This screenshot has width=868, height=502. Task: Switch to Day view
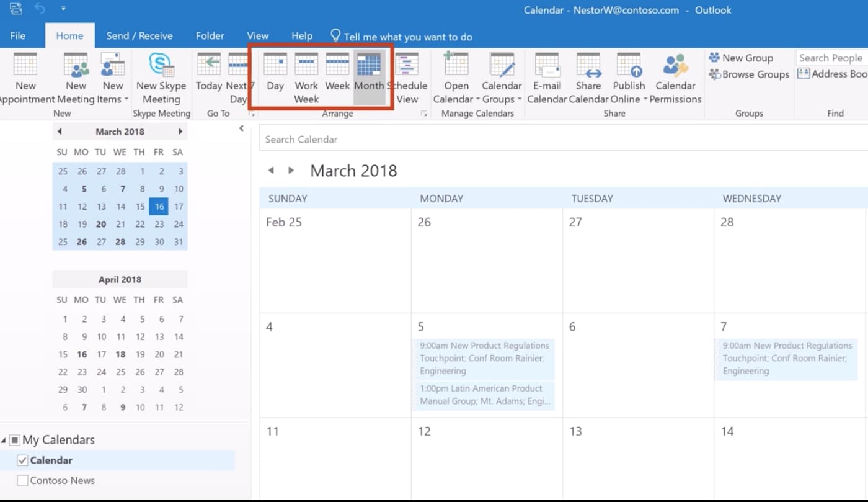[x=275, y=73]
